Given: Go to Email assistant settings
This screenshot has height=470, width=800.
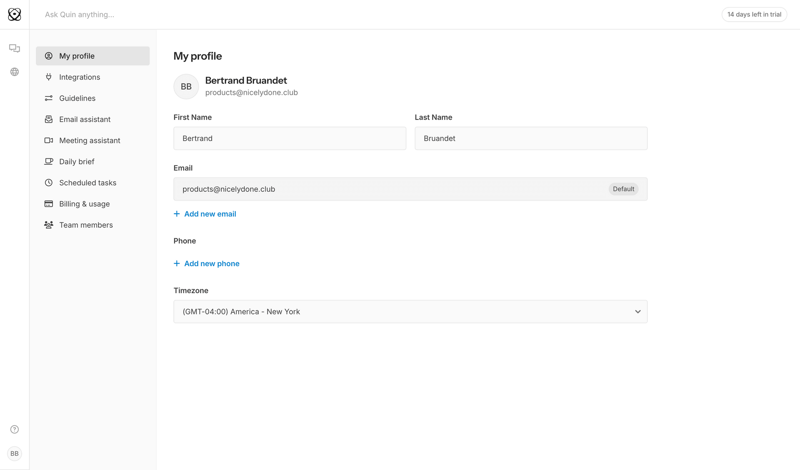Looking at the screenshot, I should 84,119.
